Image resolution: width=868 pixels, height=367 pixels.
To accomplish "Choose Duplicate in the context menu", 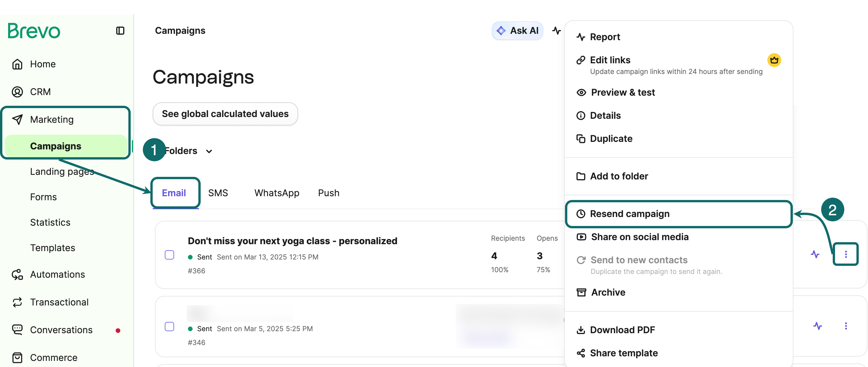I will (x=611, y=139).
